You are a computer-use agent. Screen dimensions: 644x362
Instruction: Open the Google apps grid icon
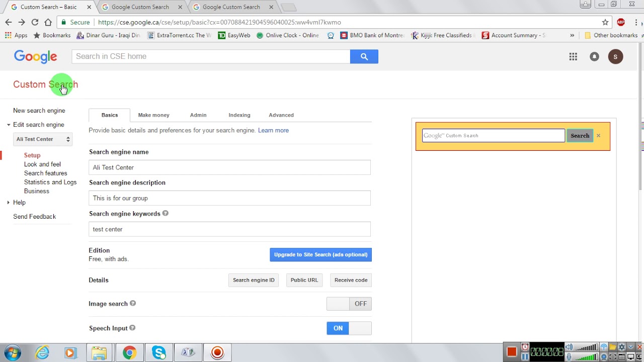tap(573, 56)
